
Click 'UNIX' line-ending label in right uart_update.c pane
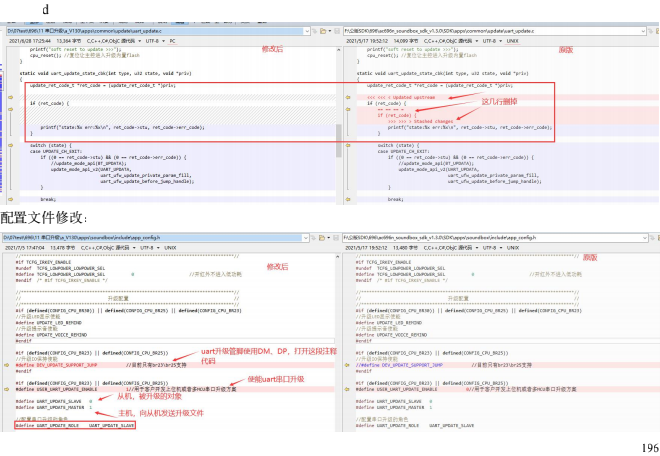tap(513, 41)
